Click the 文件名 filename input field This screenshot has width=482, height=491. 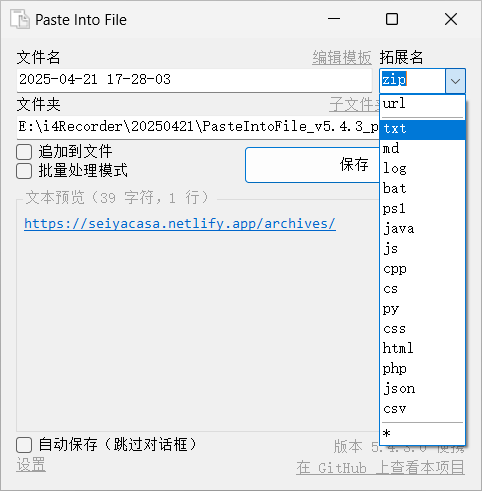194,80
